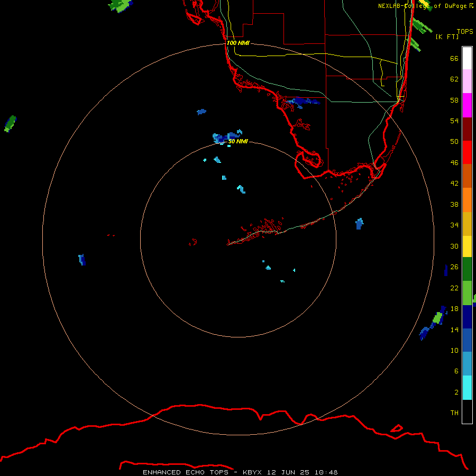Click the magenta legend swatch
The image size is (476, 476).
[x=467, y=105]
